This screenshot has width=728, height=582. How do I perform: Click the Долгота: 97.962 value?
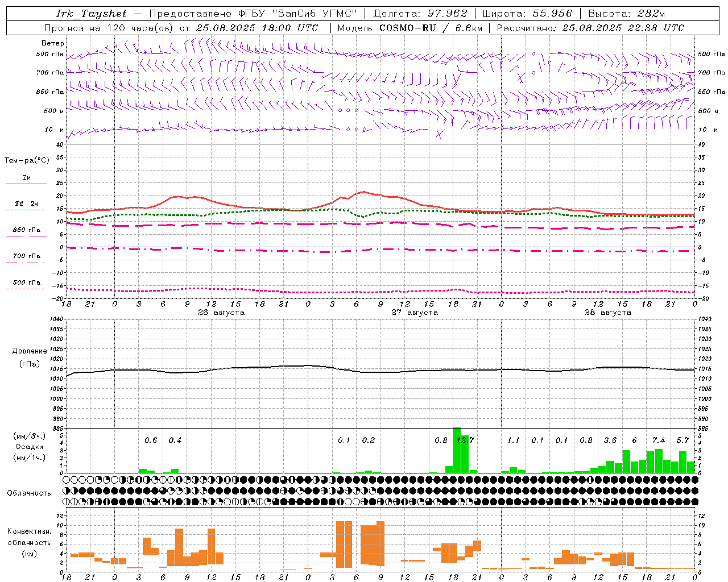pyautogui.click(x=420, y=14)
